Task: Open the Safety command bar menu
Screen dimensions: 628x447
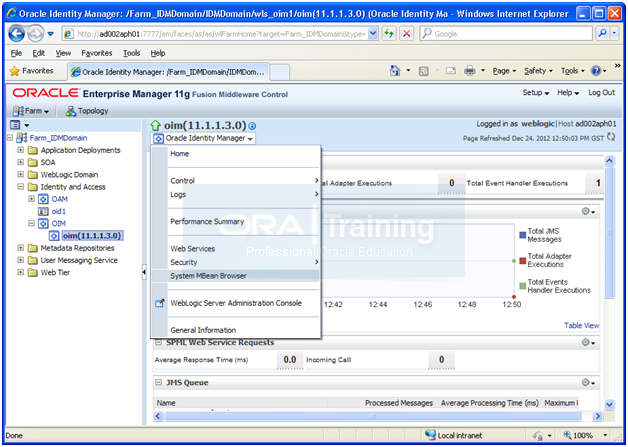Action: 538,71
